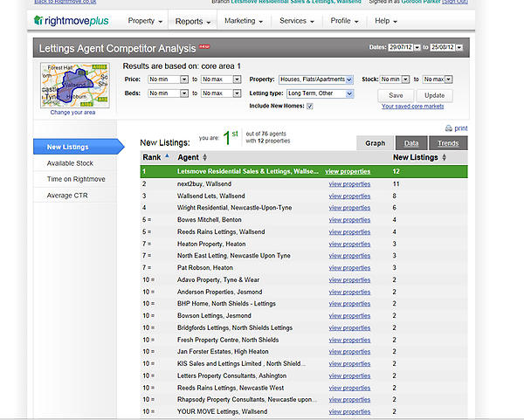The height and width of the screenshot is (420, 524).
Task: Open Stock minimum dropdown
Action: [406, 79]
